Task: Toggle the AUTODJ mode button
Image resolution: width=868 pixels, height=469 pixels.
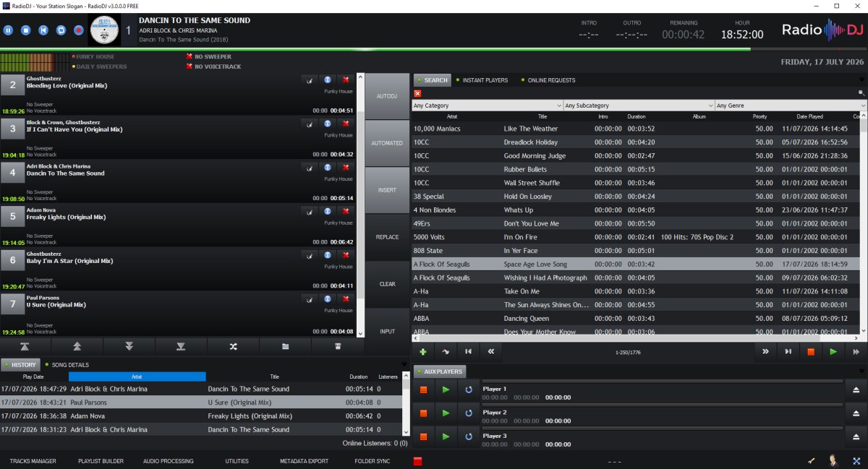Action: 388,96
